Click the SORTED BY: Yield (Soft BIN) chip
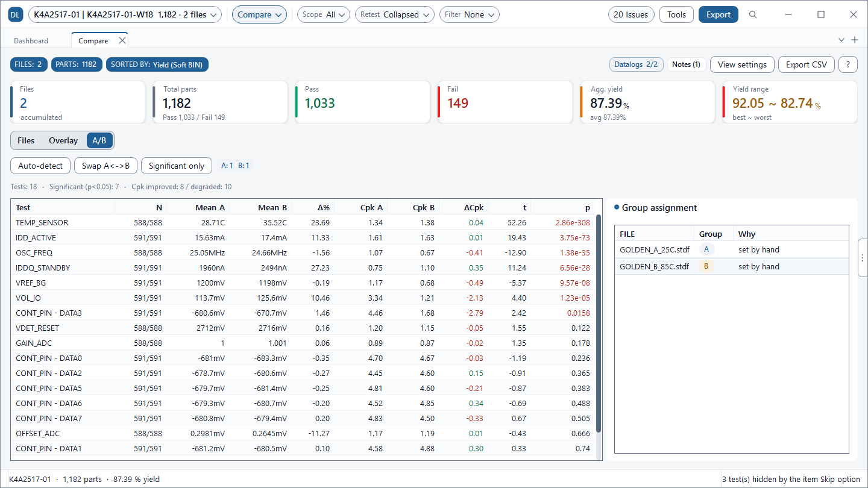The image size is (868, 488). (x=157, y=64)
